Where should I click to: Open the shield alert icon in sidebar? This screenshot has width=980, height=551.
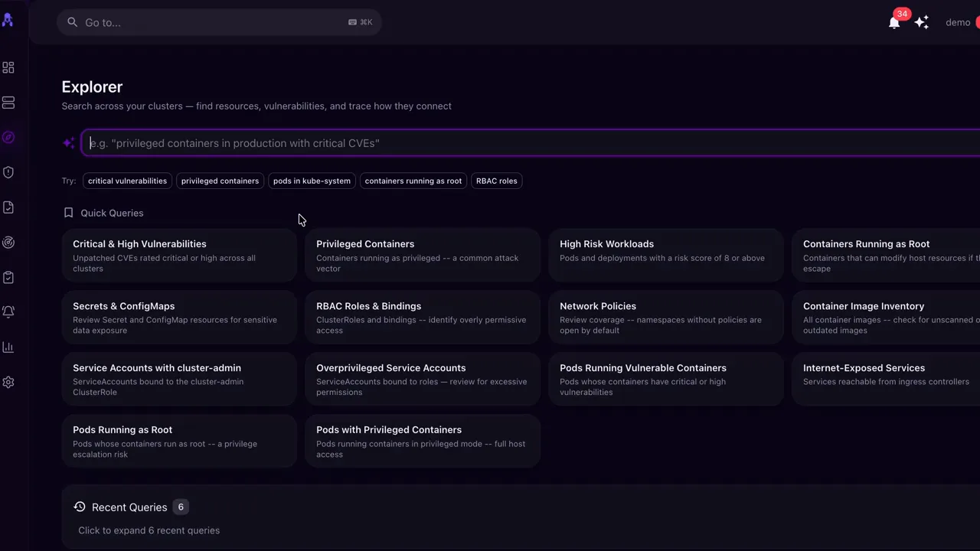point(8,172)
